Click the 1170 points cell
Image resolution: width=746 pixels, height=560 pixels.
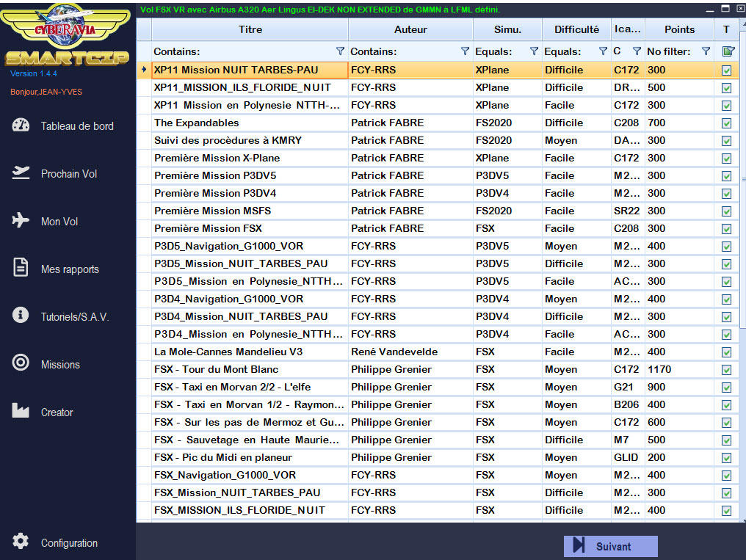pyautogui.click(x=679, y=369)
